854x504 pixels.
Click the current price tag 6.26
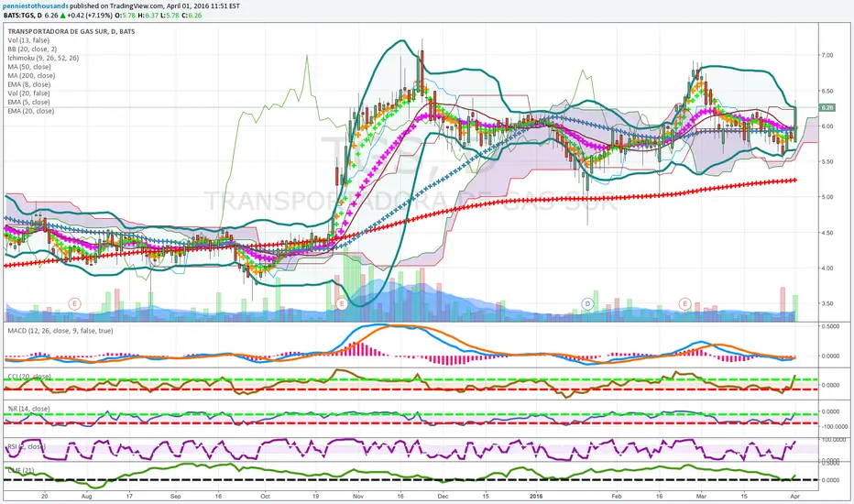827,108
